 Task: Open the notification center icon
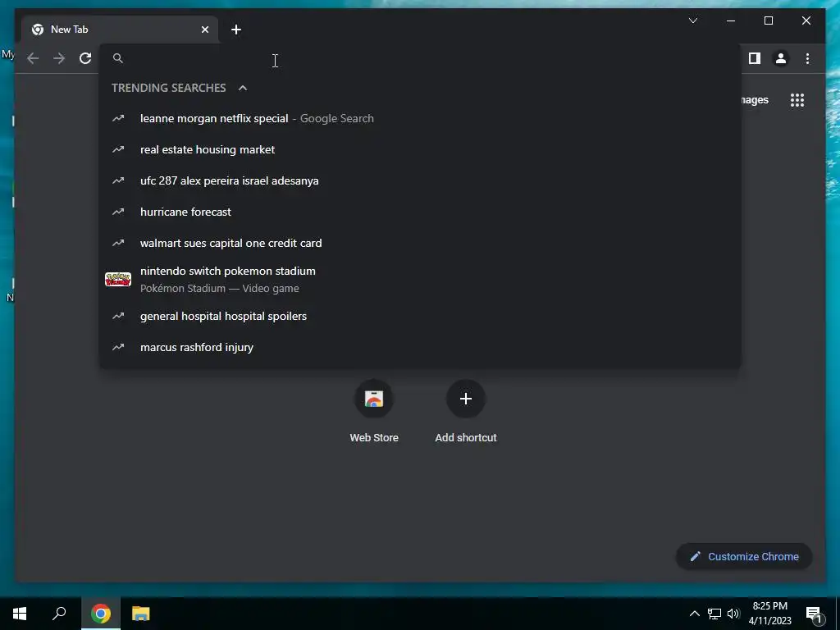click(815, 614)
